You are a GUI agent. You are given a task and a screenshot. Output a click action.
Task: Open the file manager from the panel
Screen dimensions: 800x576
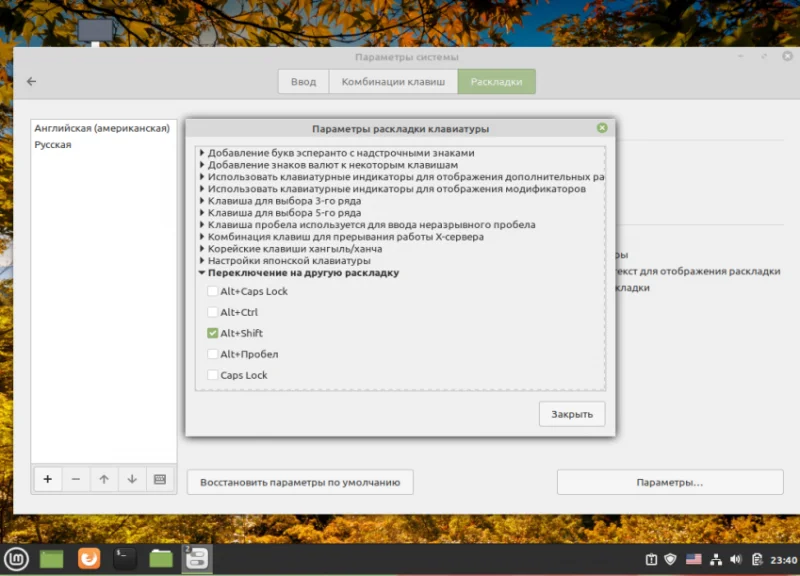[x=161, y=559]
